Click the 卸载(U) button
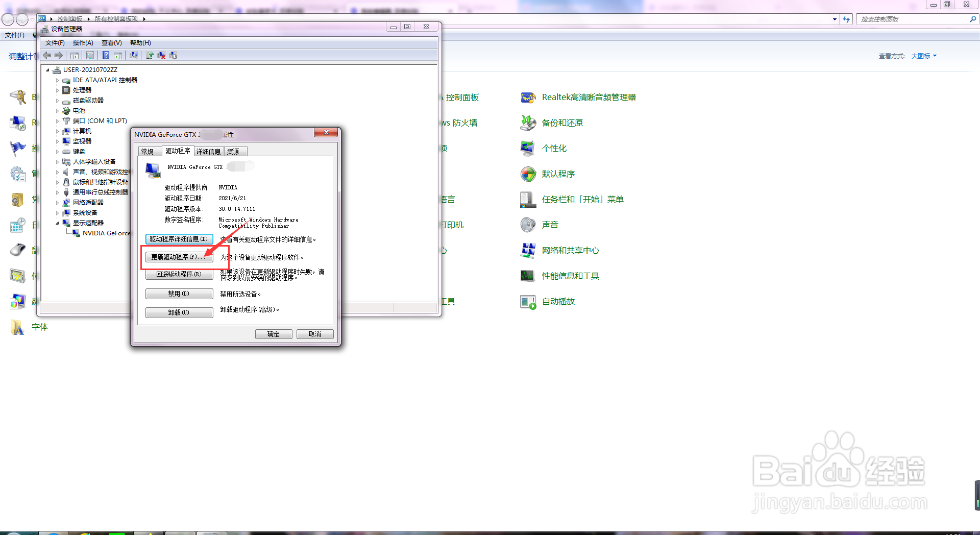Screen dimensions: 980x535 click(179, 312)
